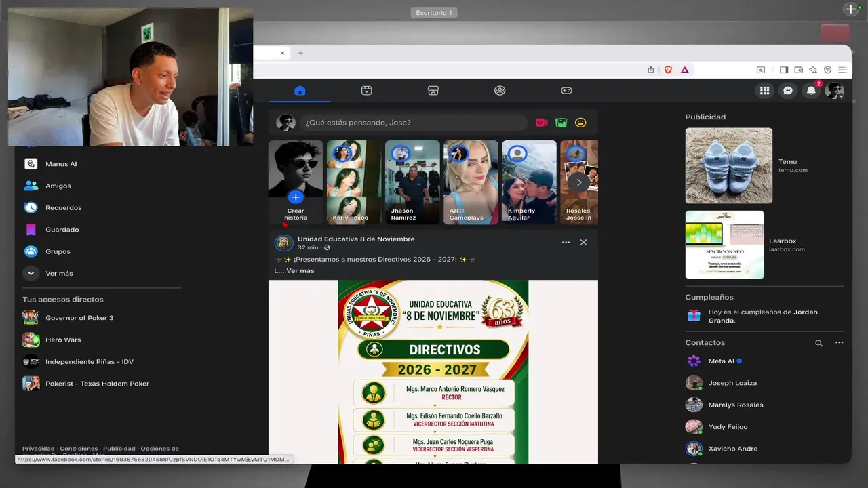Click the Privacidad footer link
Screen dimensions: 868x488
click(38, 448)
